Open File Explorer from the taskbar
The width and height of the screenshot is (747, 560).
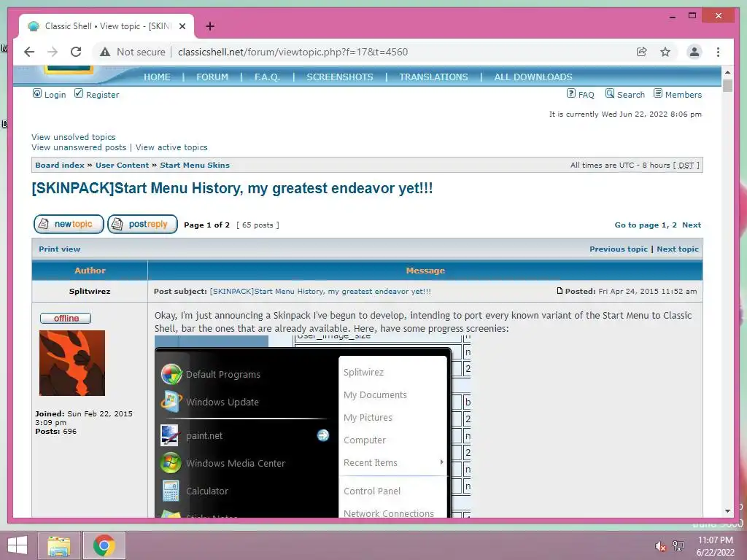point(58,545)
